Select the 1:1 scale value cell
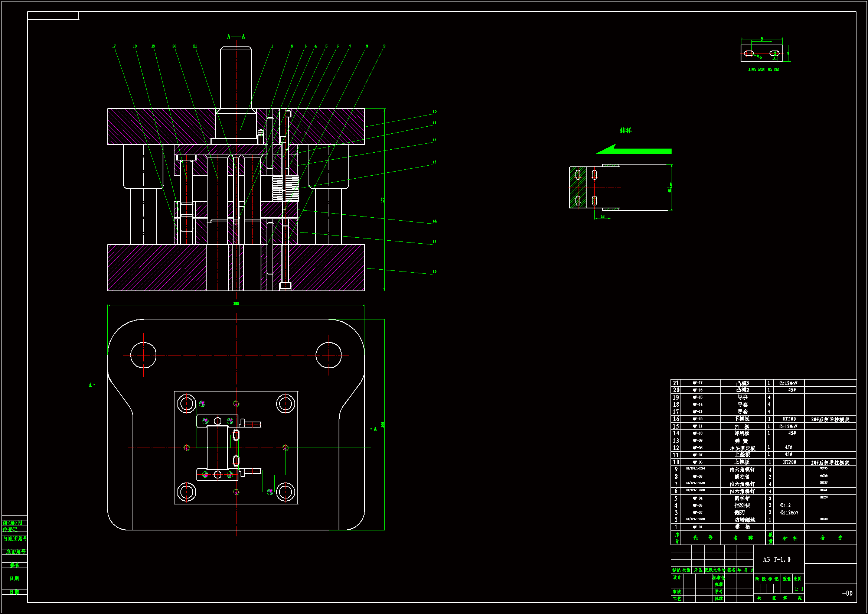Screen dimensions: 868x614 coord(799,589)
